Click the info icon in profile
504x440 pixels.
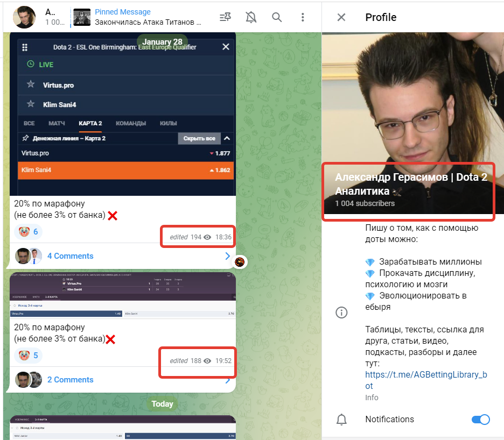(x=341, y=313)
